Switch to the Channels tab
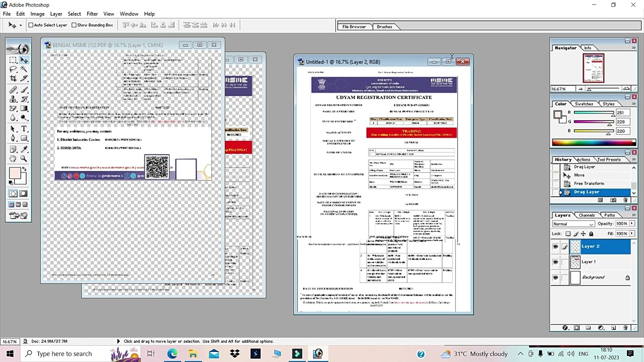This screenshot has height=362, width=644. [x=587, y=215]
